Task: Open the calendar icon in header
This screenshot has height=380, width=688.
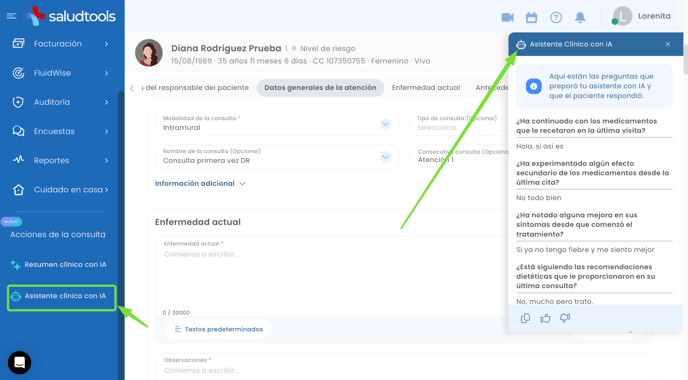Action: coord(531,18)
